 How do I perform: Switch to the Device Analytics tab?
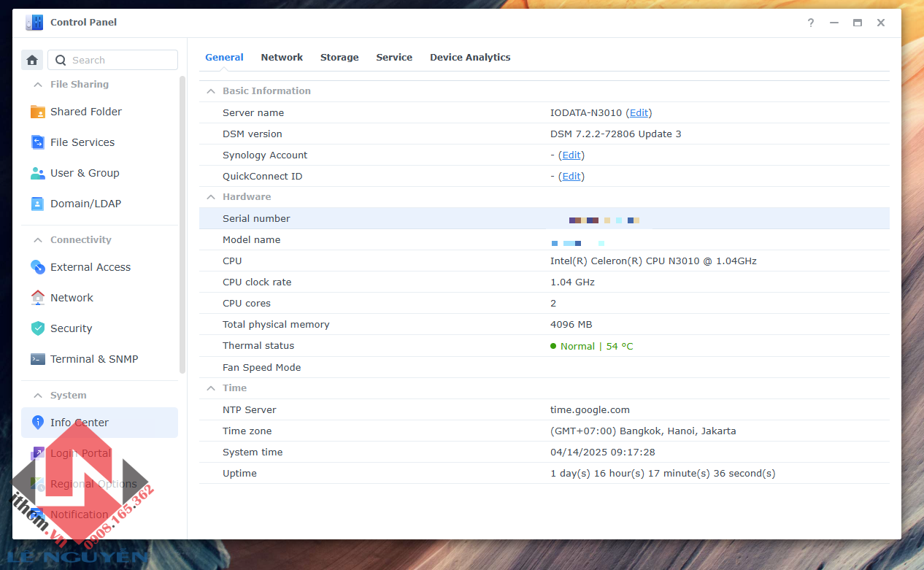[470, 57]
